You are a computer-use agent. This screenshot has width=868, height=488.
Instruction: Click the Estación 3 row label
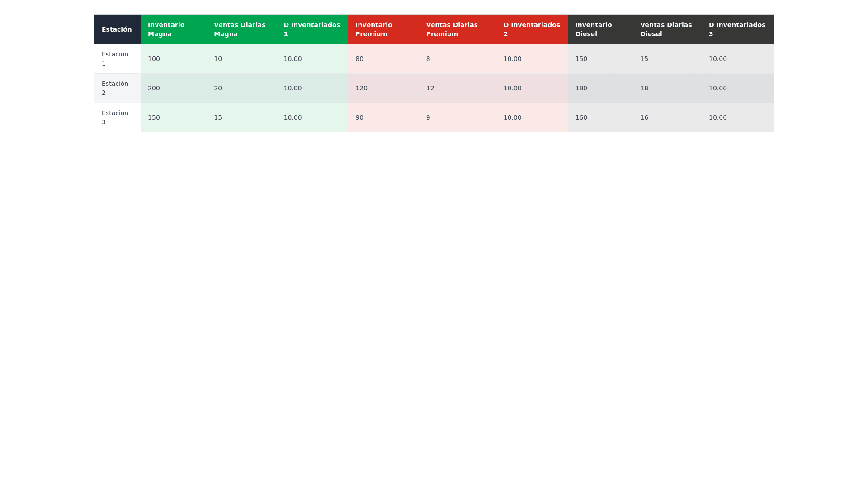(x=114, y=117)
